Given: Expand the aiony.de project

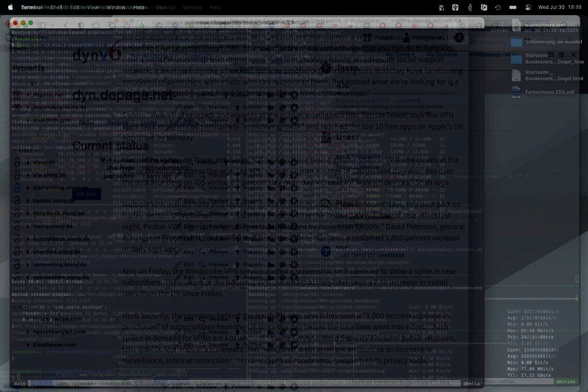Looking at the screenshot, I should [28, 162].
